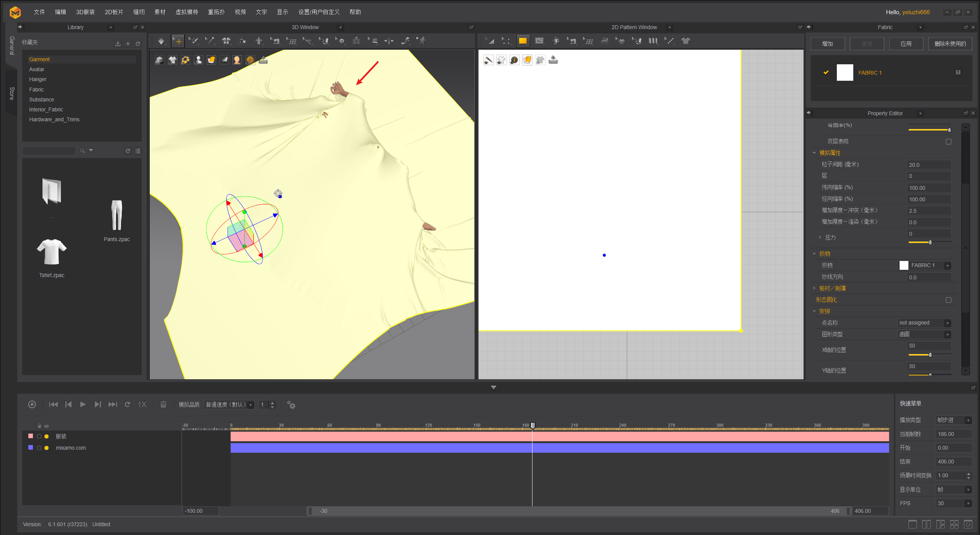Select the rectangle pattern tool
The image size is (980, 535).
click(x=523, y=41)
